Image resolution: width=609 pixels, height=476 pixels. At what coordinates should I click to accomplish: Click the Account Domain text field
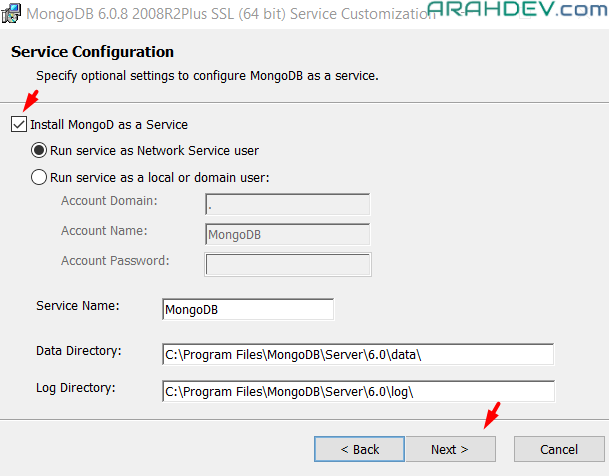pos(287,205)
